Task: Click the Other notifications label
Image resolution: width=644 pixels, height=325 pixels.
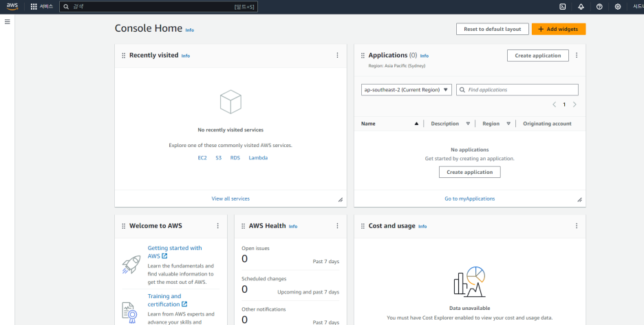Action: (x=264, y=309)
